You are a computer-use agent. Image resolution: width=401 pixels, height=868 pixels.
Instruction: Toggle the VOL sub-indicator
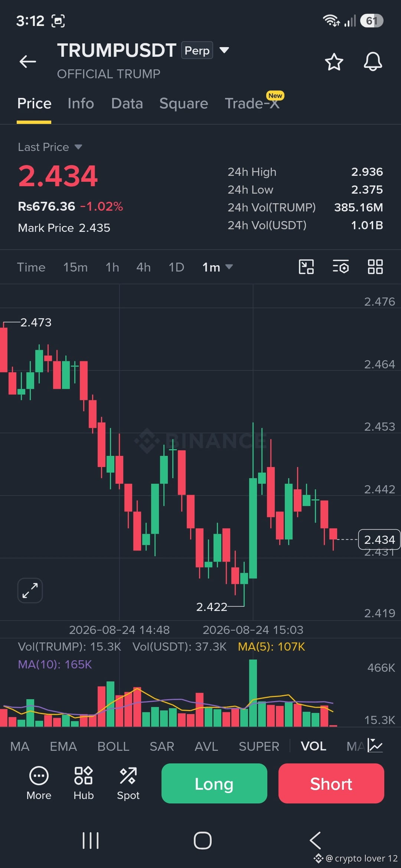(x=314, y=746)
